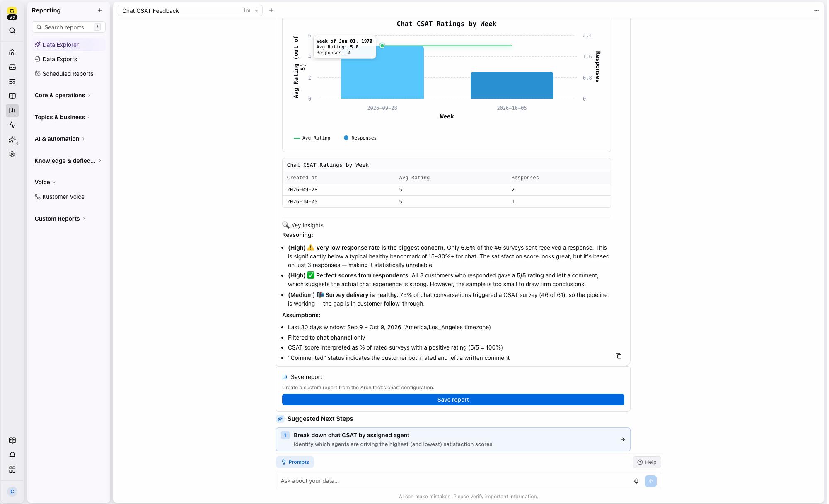Viewport: 829px width, 504px height.
Task: Click the user avatar C
Action: pos(12,492)
